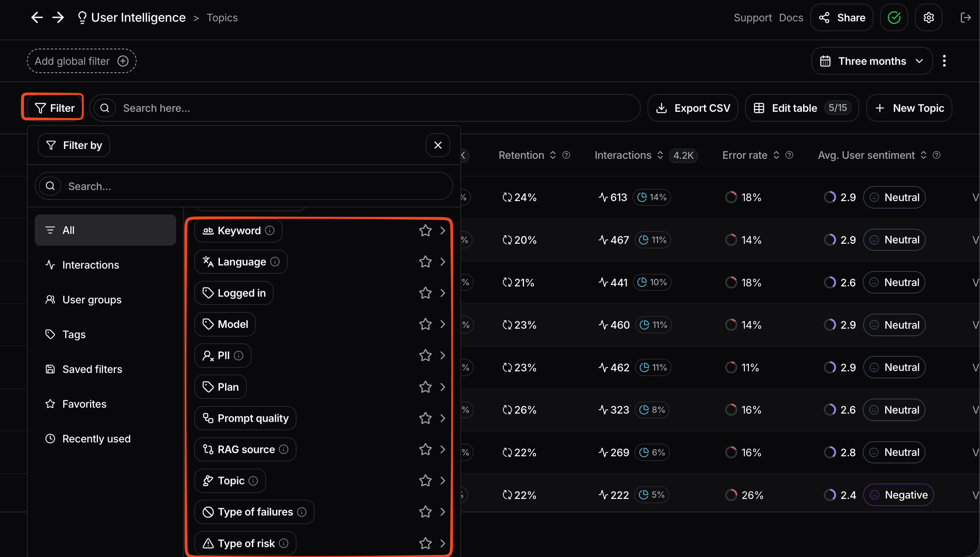This screenshot has height=557, width=980.
Task: Go back with the left arrow
Action: pyautogui.click(x=37, y=17)
